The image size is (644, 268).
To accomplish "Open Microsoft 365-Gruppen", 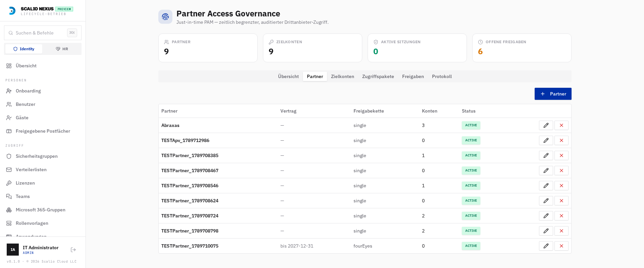I will click(43, 210).
